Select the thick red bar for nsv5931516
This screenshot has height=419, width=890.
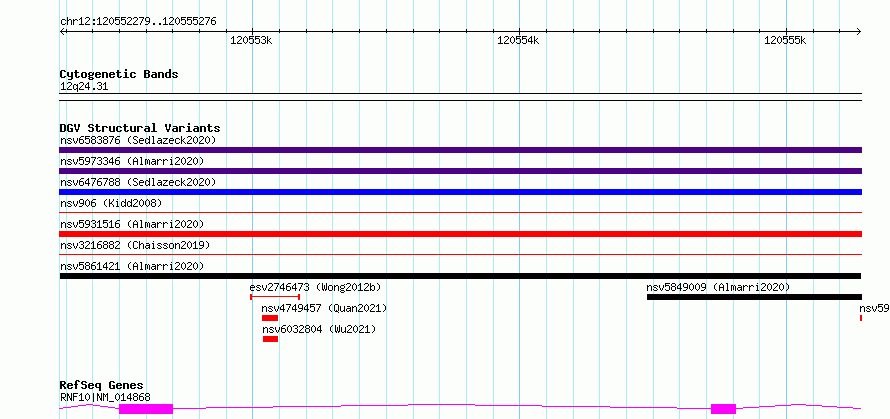(460, 234)
